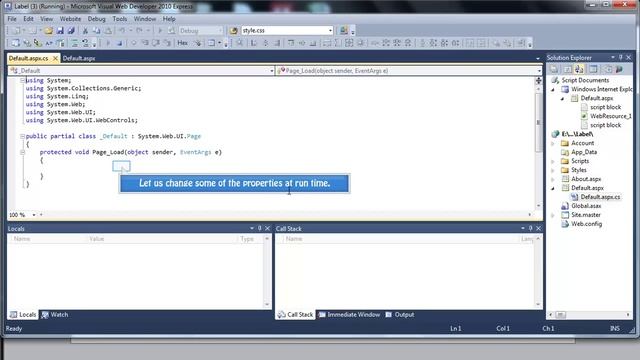This screenshot has height=360, width=640.
Task: Open the File menu
Action: coord(12,19)
